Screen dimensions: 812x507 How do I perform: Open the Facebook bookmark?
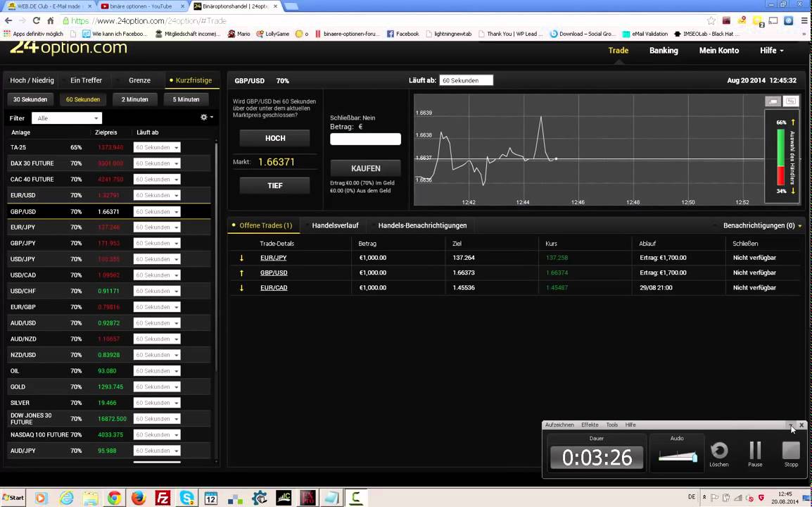click(403, 34)
